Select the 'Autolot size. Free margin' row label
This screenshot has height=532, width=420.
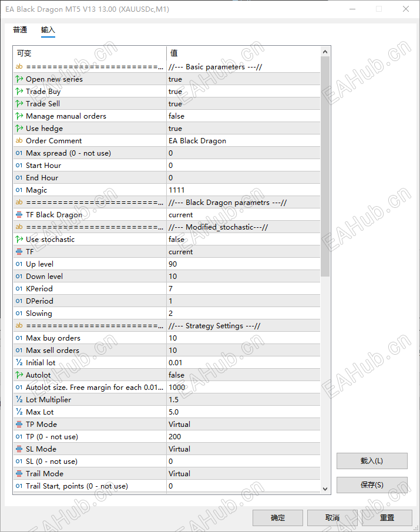[x=95, y=387]
